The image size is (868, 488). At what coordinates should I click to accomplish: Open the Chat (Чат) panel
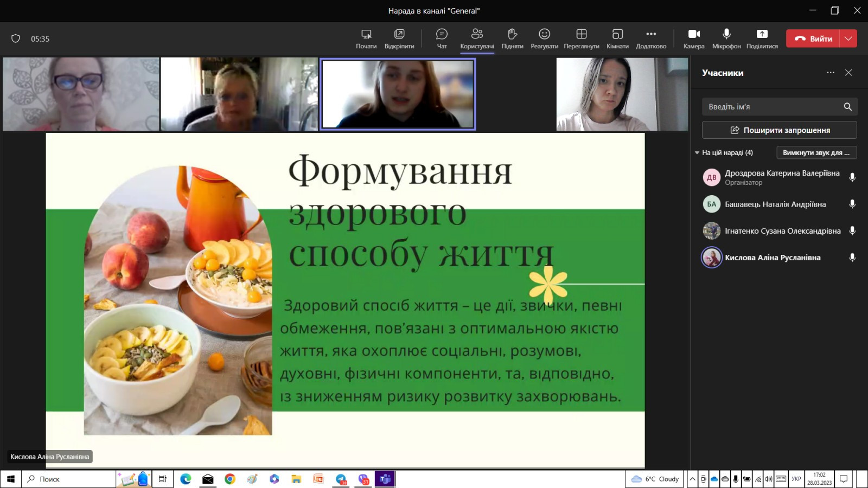pyautogui.click(x=442, y=38)
